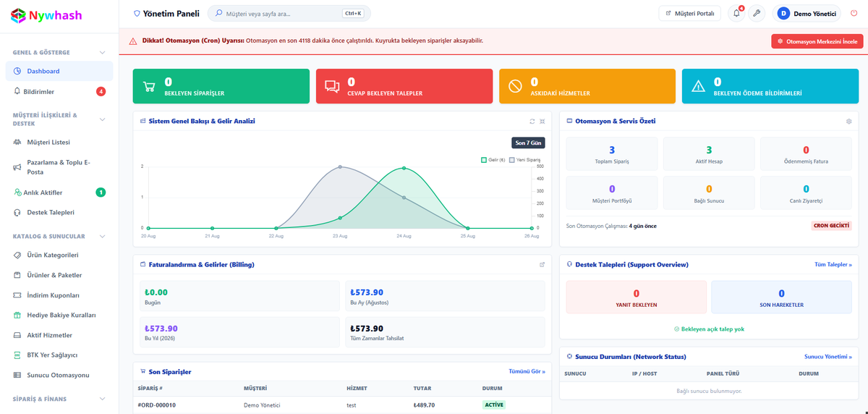Click the tag icon beside Ürün Kategorileri
The image size is (868, 414).
[x=17, y=255]
